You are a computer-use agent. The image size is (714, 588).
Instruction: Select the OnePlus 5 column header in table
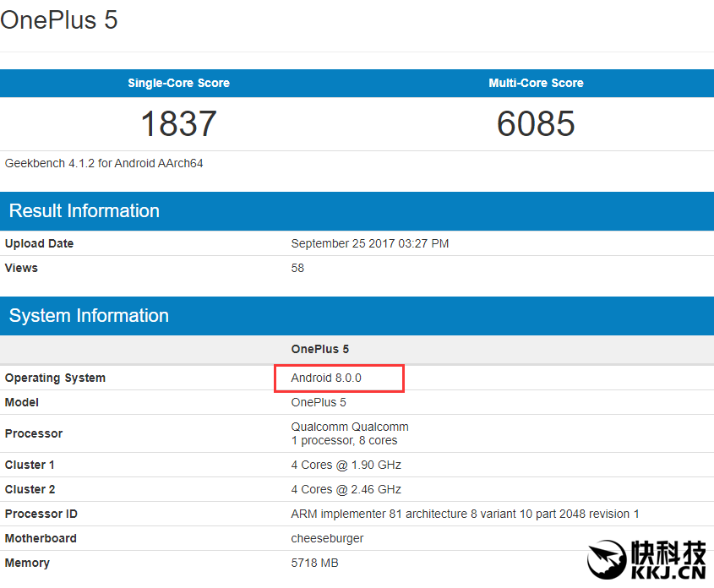(320, 349)
